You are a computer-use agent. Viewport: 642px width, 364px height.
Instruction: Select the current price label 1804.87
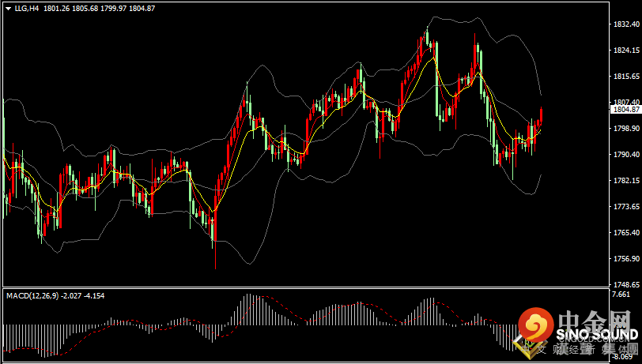pos(626,110)
